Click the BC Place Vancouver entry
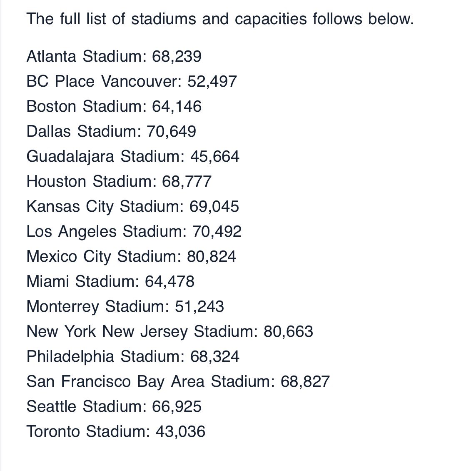476x471 pixels. 132,81
